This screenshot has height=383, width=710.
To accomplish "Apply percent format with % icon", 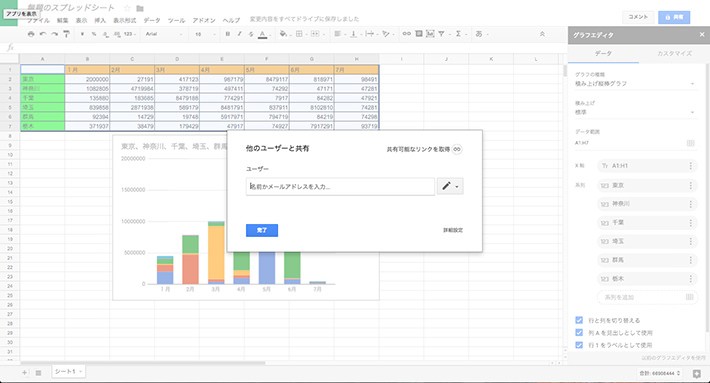I will pos(94,34).
